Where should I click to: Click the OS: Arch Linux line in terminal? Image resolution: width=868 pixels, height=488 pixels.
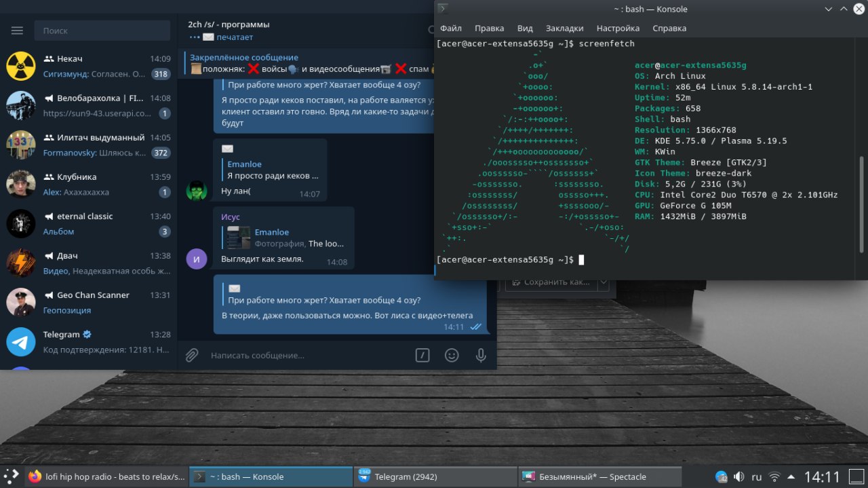670,76
